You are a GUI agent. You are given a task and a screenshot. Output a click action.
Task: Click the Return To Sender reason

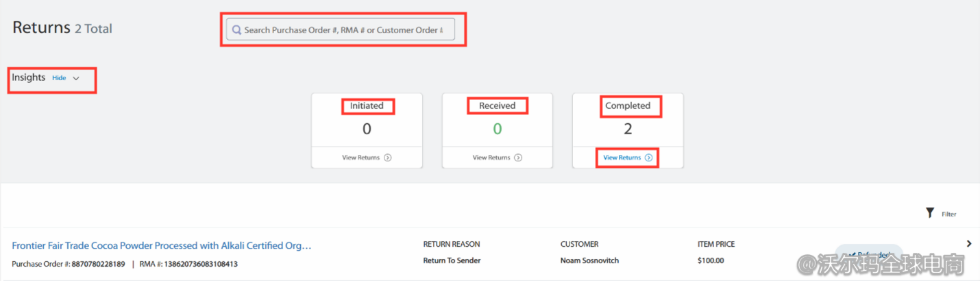452,260
